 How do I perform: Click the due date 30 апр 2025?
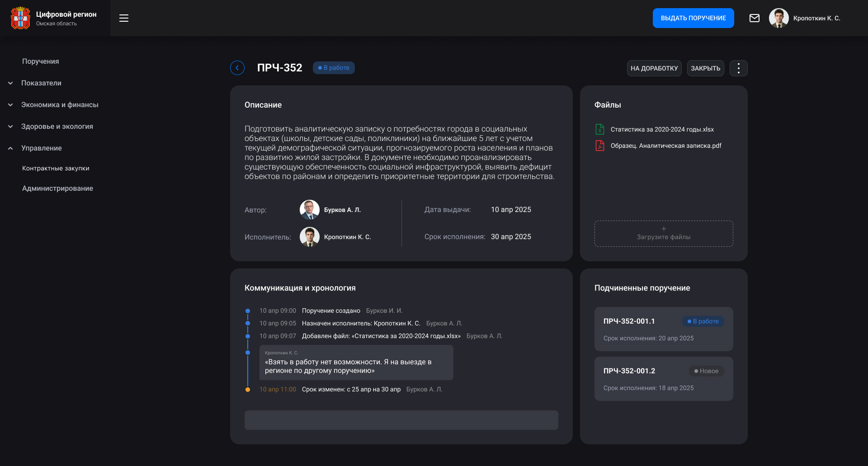click(x=511, y=237)
